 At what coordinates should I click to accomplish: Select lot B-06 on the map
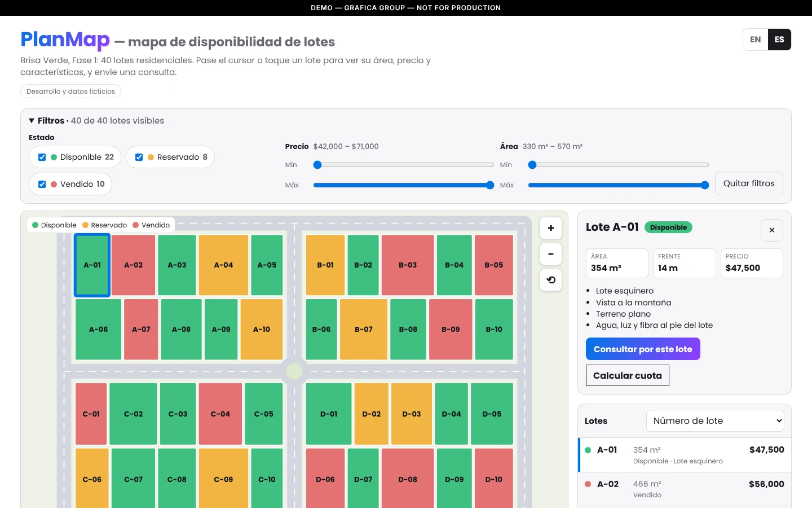321,330
